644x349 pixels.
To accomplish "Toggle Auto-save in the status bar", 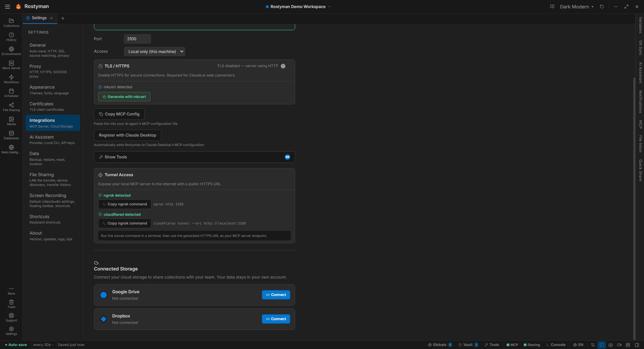I will pos(16,345).
